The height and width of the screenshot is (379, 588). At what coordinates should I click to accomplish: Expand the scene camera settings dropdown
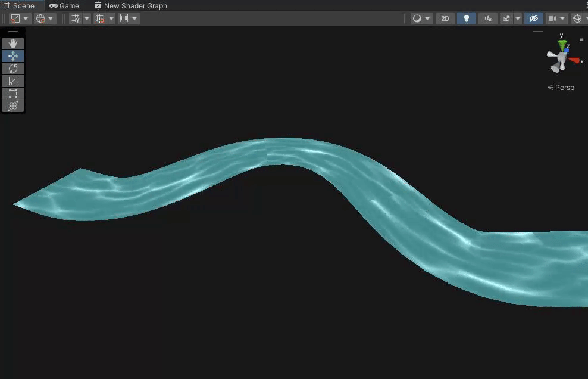coord(562,18)
